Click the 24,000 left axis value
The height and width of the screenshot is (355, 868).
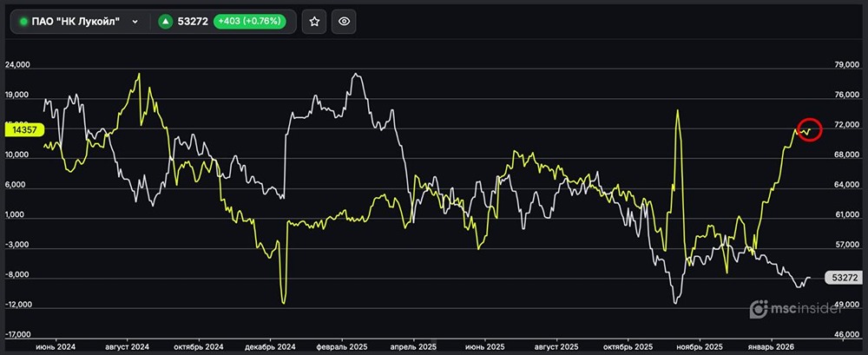pos(18,65)
